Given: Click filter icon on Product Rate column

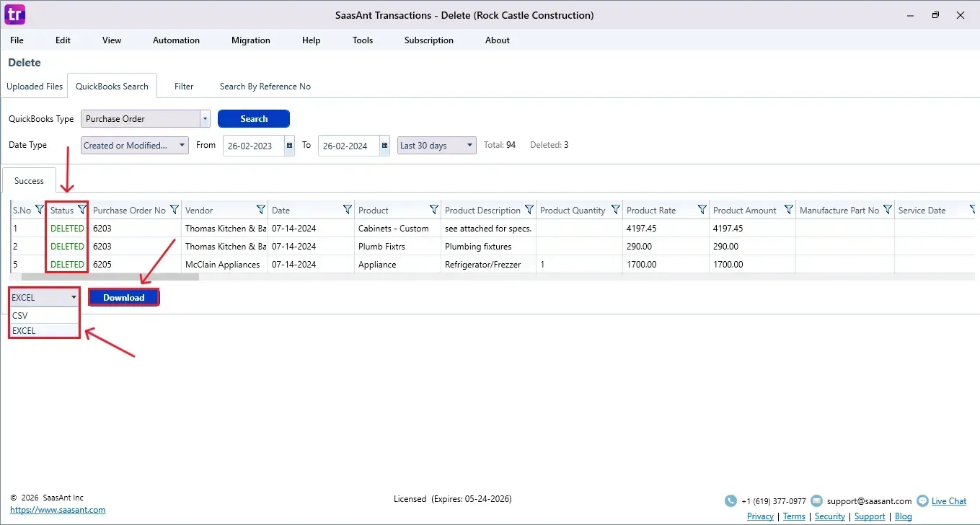Looking at the screenshot, I should 702,210.
